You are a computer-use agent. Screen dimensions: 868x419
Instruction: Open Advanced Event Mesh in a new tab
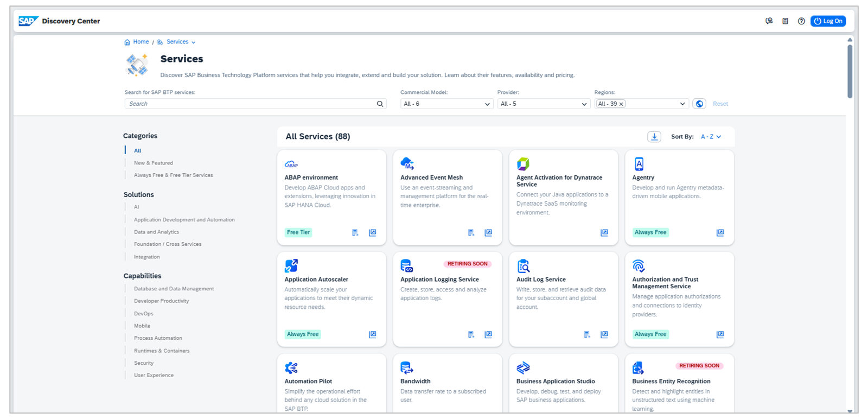coord(488,233)
